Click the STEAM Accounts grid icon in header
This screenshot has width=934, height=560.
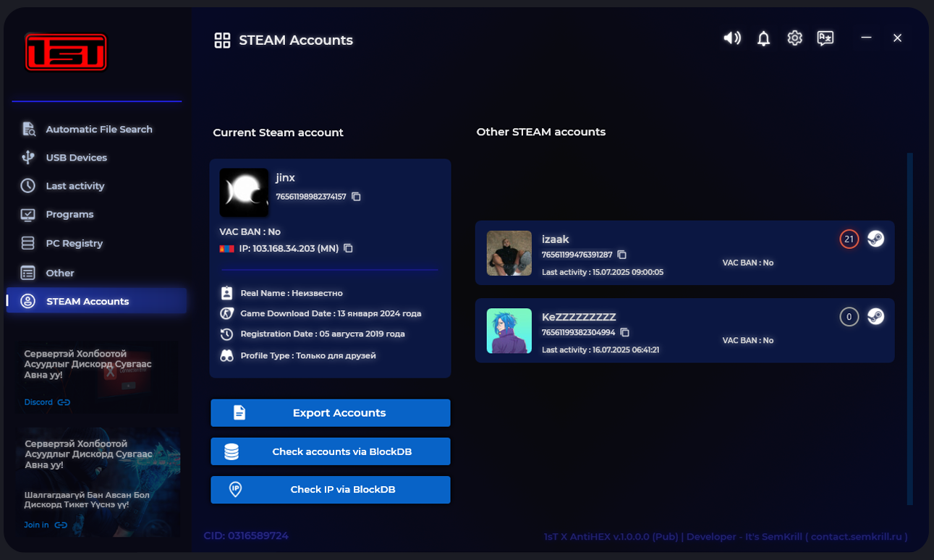point(222,41)
